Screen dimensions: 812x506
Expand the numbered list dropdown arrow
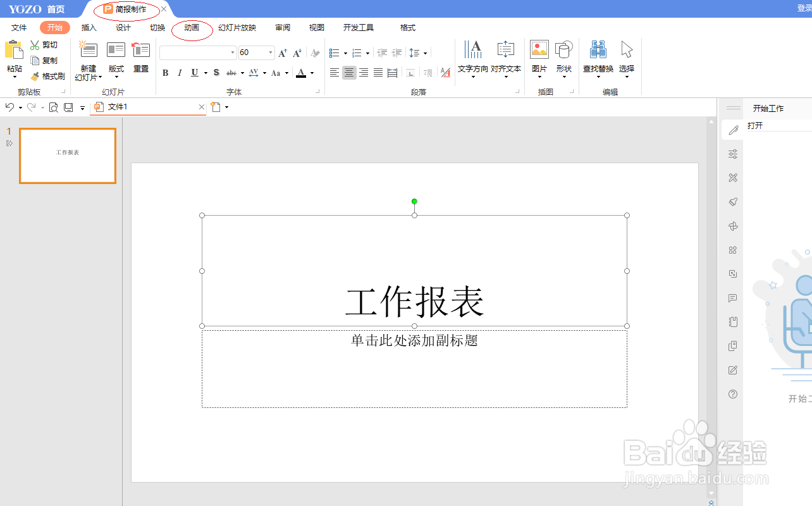click(367, 54)
